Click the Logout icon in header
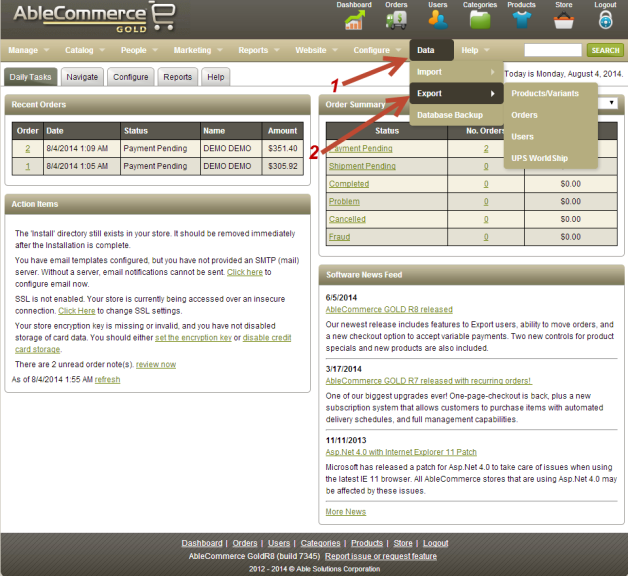 click(x=605, y=18)
